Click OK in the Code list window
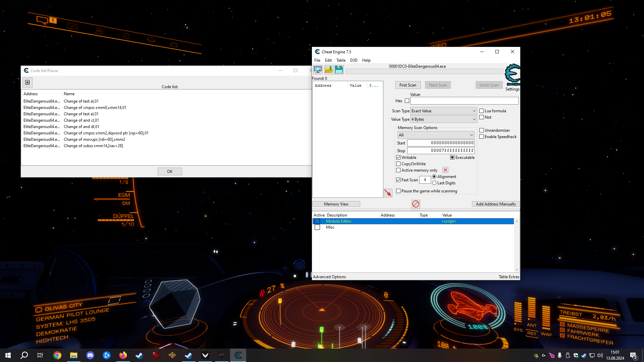644x362 pixels. coord(170,172)
